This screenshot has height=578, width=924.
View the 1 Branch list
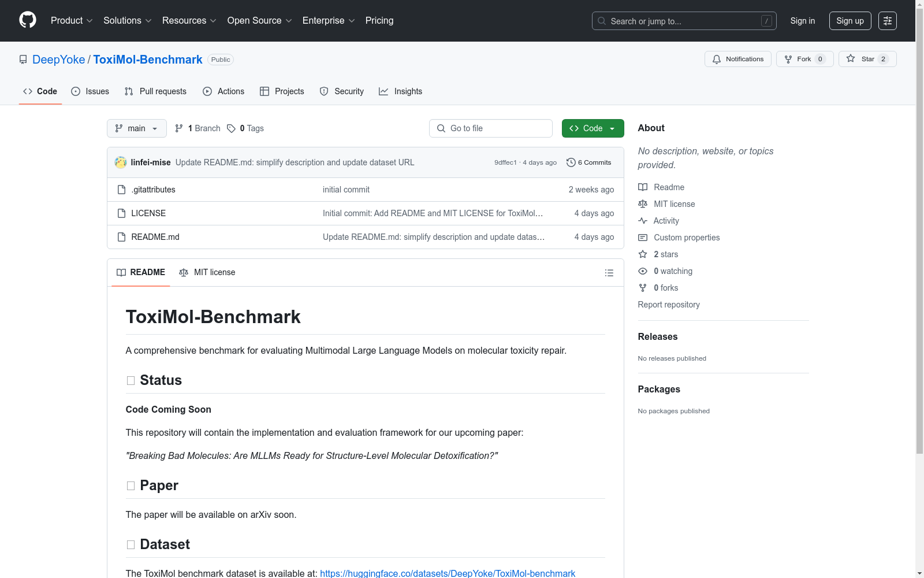tap(198, 128)
